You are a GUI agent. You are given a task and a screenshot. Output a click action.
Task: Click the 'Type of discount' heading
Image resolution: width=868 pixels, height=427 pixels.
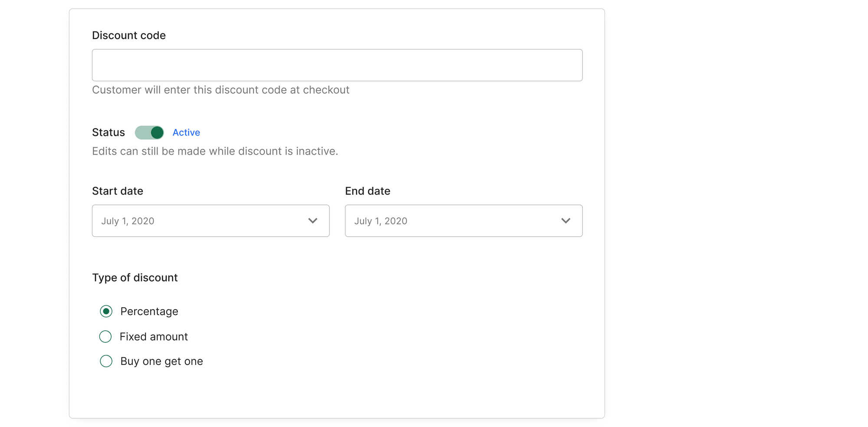[135, 278]
